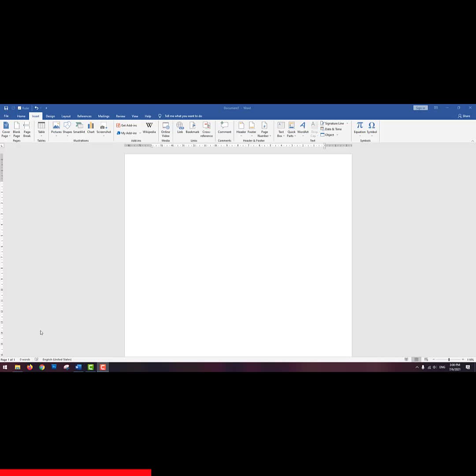Toggle the Ruler checkbox in the quick access toolbar
The image size is (476, 476).
coord(20,108)
